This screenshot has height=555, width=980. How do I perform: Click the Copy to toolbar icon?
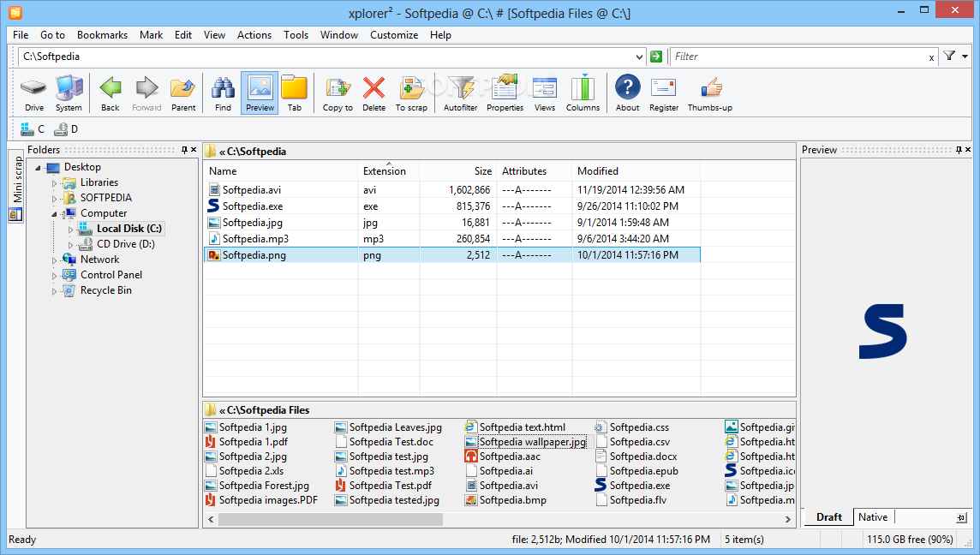tap(338, 93)
